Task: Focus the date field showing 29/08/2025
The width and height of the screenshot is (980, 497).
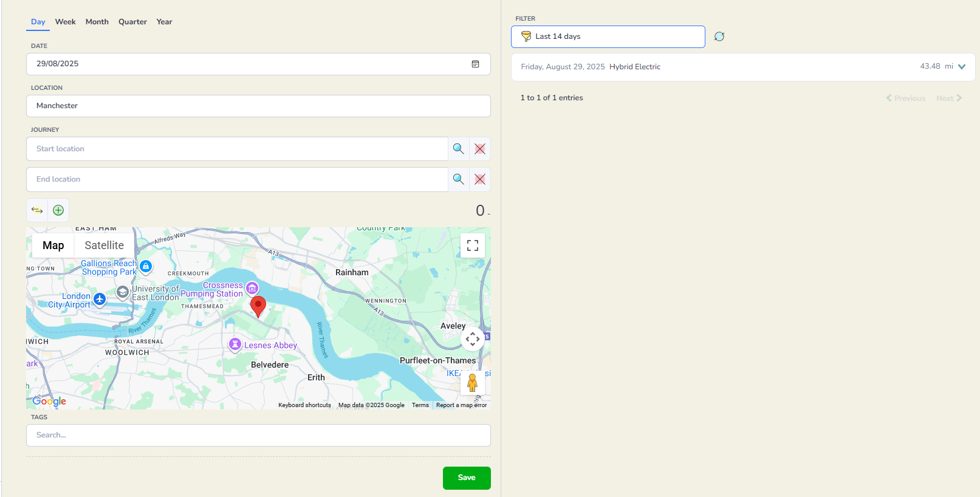Action: click(258, 64)
